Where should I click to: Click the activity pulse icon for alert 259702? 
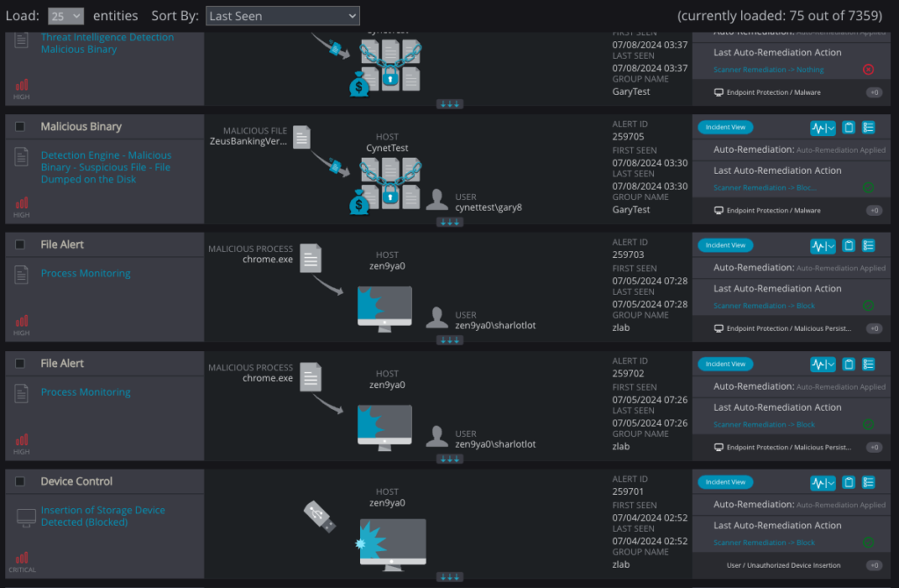pyautogui.click(x=823, y=364)
